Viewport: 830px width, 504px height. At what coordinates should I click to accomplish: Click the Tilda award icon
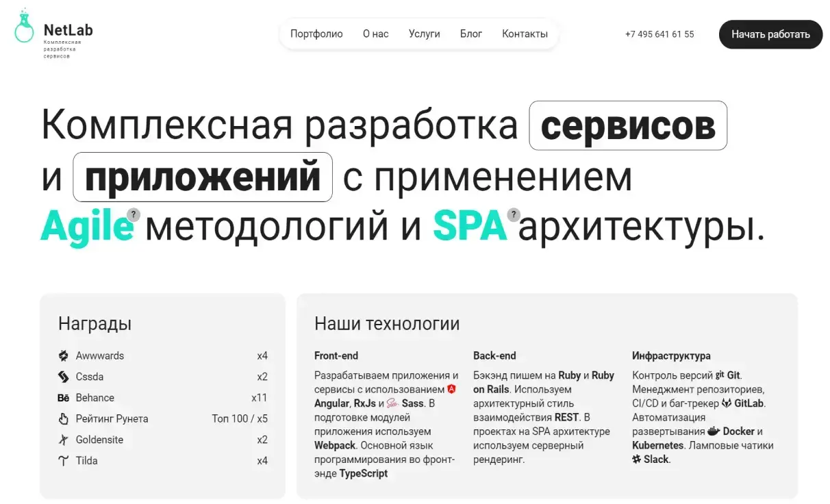[64, 461]
